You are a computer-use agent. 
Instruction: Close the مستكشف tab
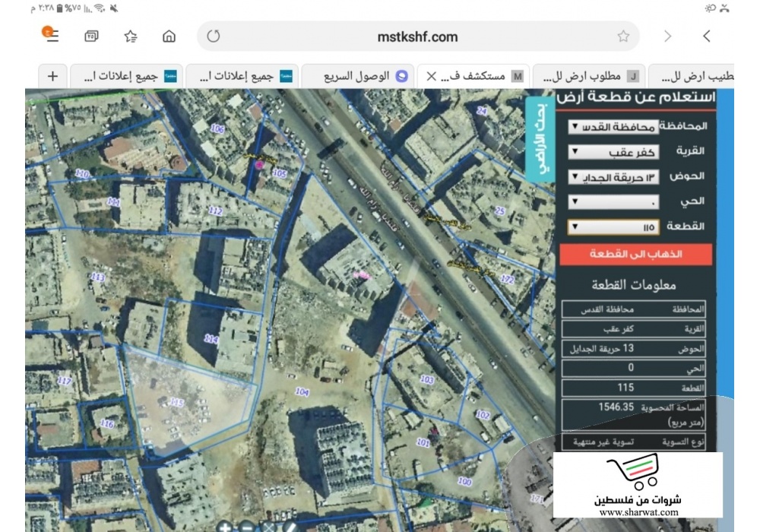coord(431,76)
